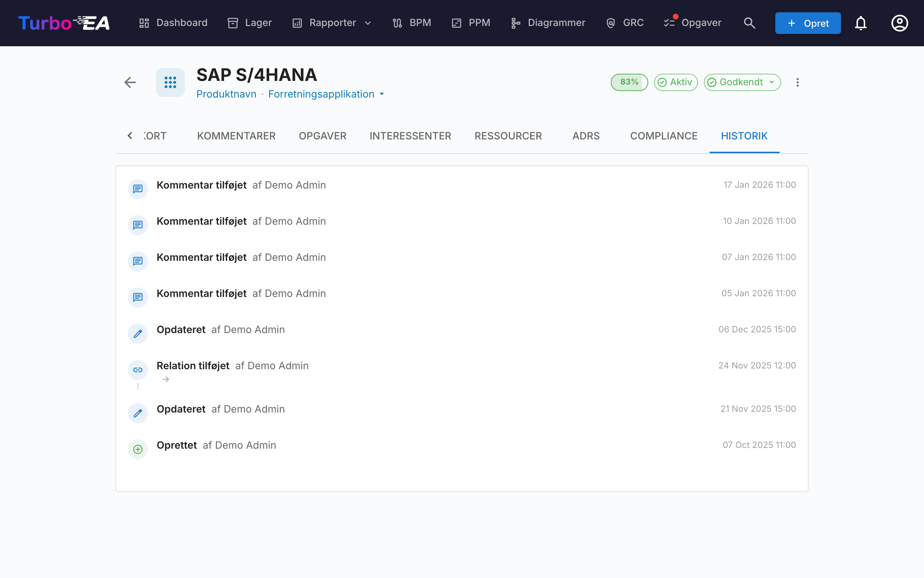Click the Turbo EA logo
This screenshot has width=924, height=578.
click(x=64, y=23)
